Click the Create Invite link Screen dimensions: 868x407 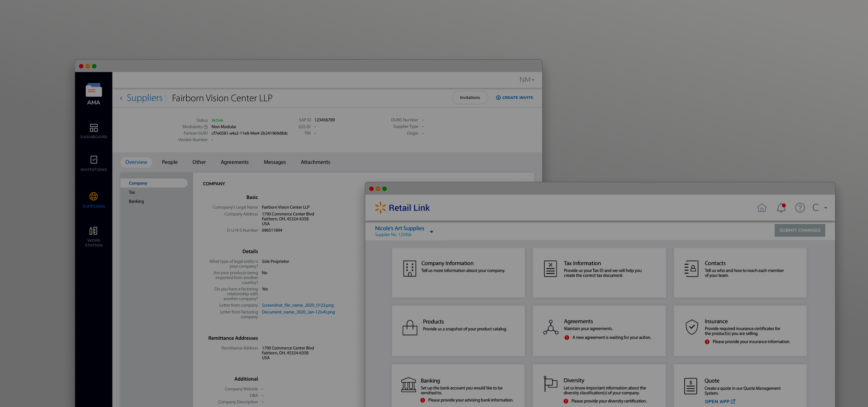(515, 98)
